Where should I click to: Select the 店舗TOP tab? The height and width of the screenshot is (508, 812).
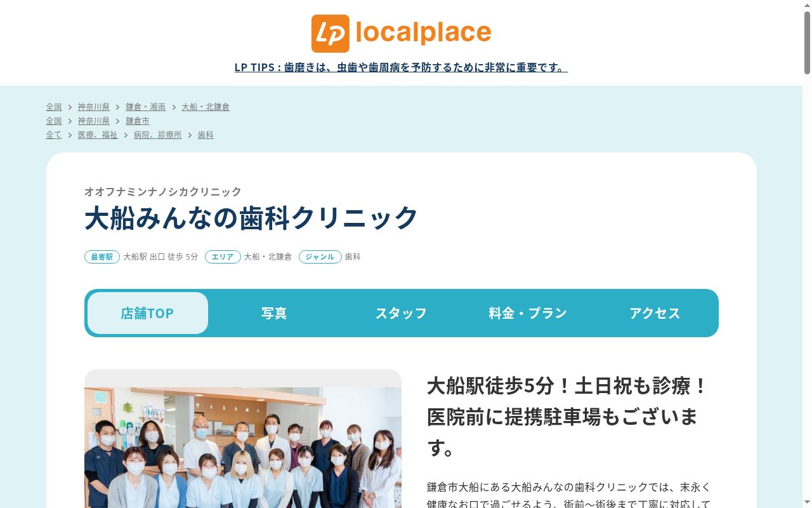coord(148,313)
